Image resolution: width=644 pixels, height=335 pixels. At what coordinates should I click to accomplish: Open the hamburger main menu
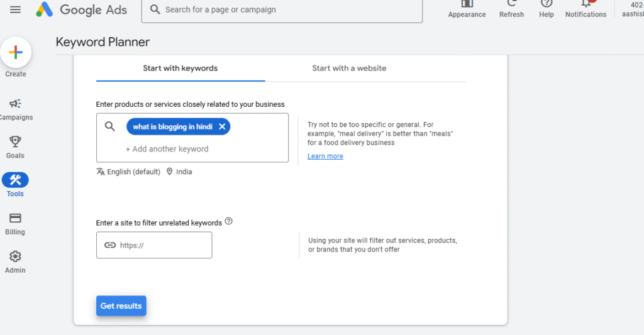point(15,9)
